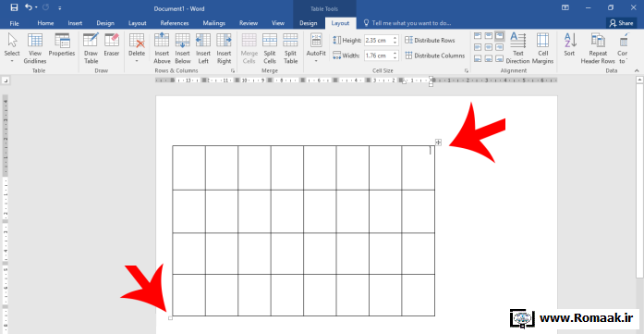This screenshot has height=334, width=644.
Task: Click Insert Left column icon
Action: pyautogui.click(x=203, y=48)
